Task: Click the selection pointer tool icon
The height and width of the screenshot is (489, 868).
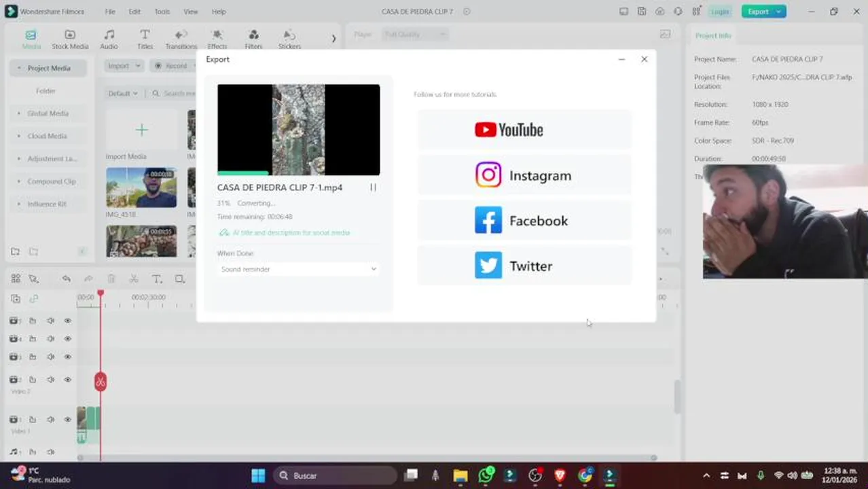Action: pyautogui.click(x=33, y=279)
